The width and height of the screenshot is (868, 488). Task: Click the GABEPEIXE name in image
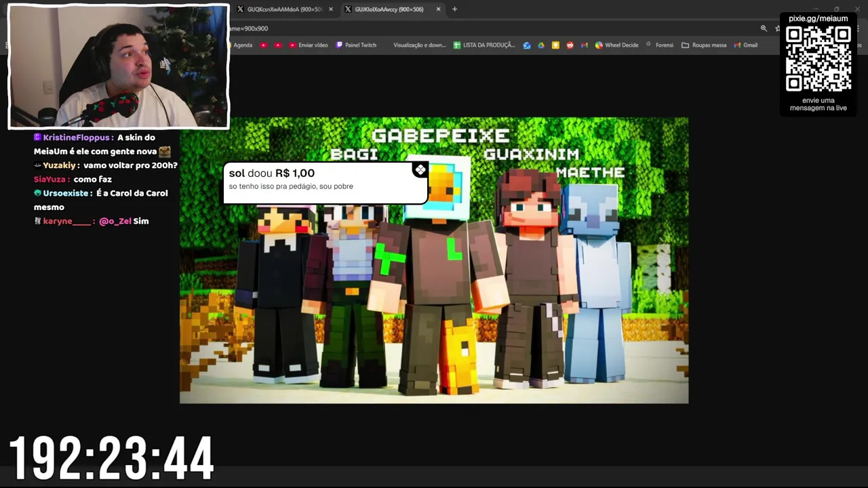pos(441,135)
